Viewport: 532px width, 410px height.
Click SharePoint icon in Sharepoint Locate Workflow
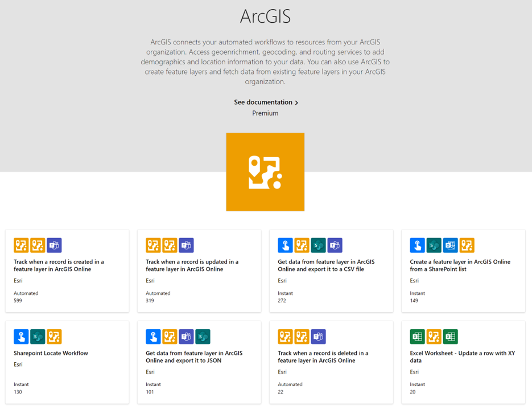click(38, 337)
